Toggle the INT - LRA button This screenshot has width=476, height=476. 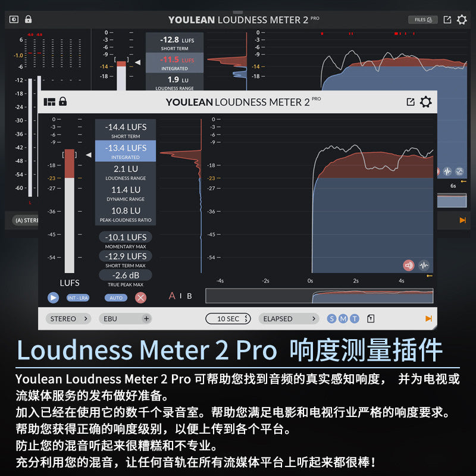point(78,298)
